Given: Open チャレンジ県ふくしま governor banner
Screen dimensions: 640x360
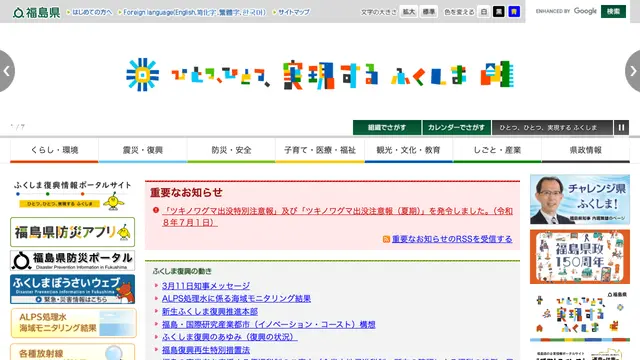Looking at the screenshot, I should tap(580, 200).
